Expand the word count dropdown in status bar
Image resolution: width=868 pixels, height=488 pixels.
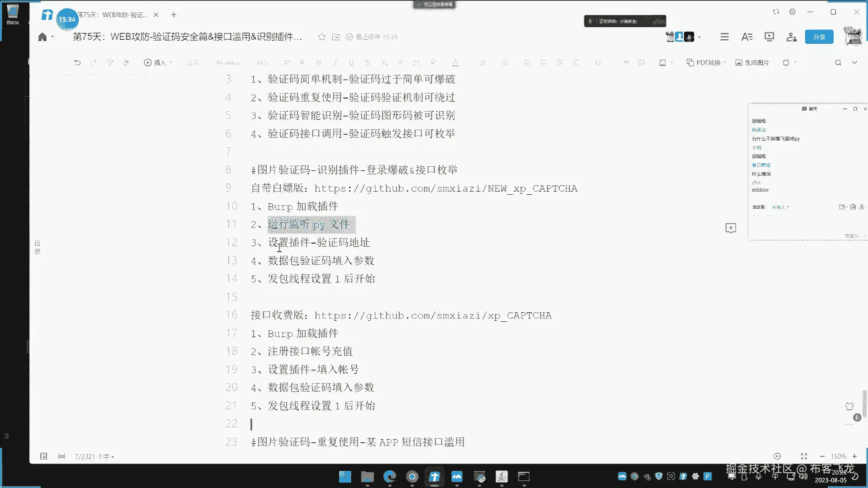coord(94,456)
